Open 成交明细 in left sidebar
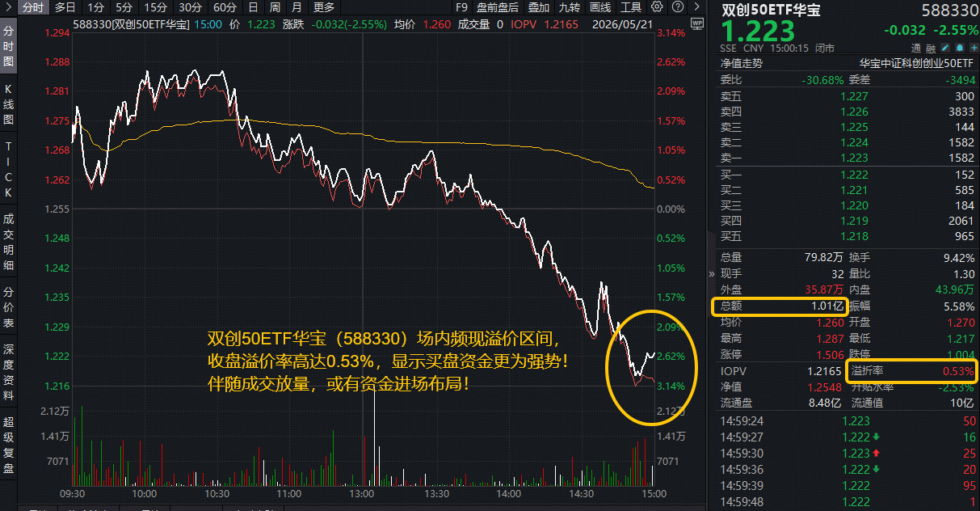This screenshot has width=980, height=511. [x=9, y=243]
